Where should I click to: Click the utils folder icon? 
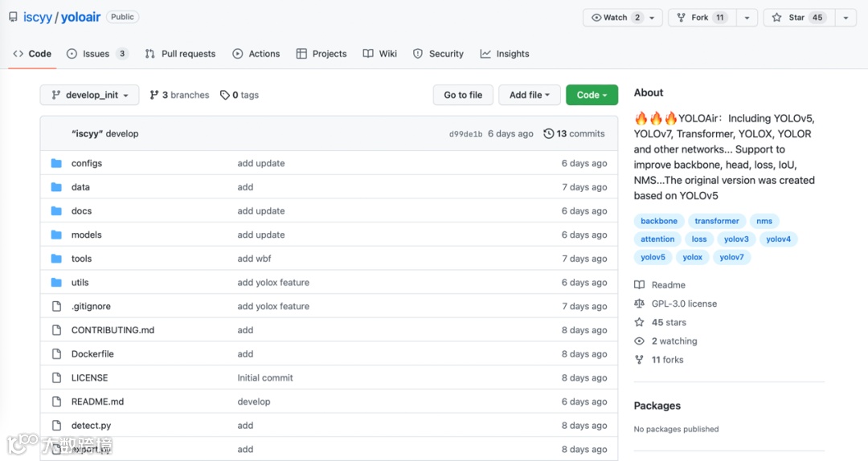pos(56,282)
